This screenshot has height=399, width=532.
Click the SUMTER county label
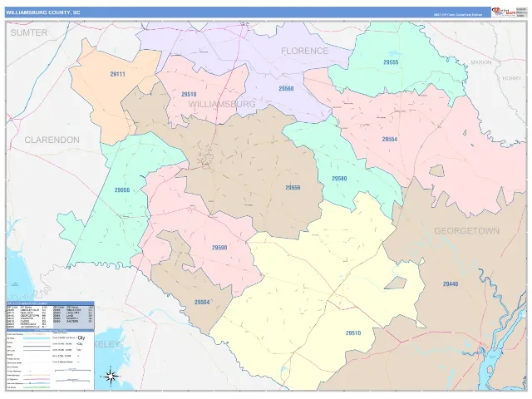coord(29,33)
